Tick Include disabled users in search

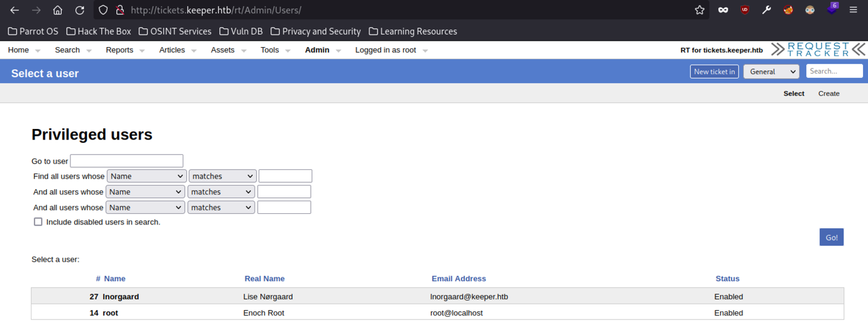click(38, 222)
